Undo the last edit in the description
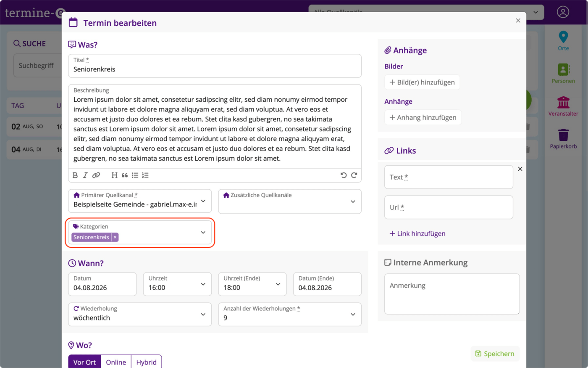This screenshot has width=588, height=368. (x=344, y=175)
